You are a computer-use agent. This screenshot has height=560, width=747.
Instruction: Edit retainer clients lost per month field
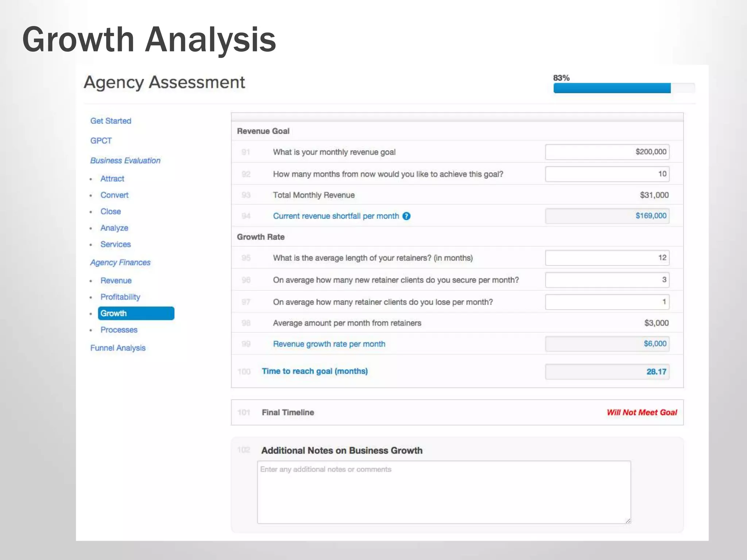(607, 302)
